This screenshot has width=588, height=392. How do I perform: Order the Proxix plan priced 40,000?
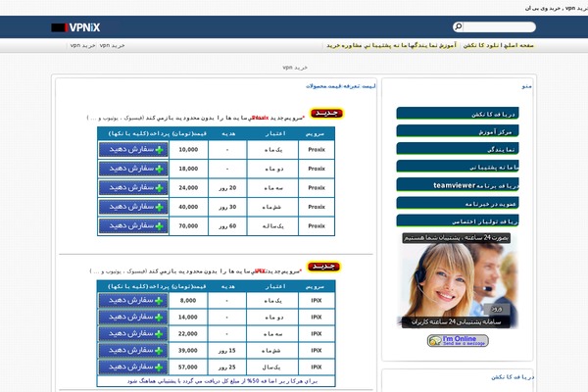[x=133, y=207]
